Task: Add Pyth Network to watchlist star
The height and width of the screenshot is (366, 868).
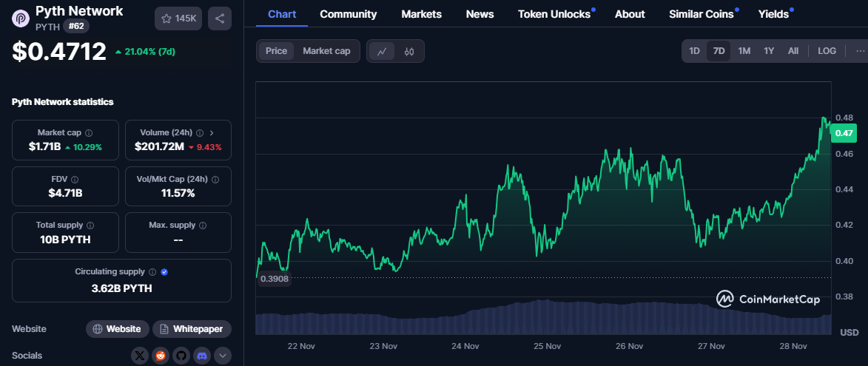Action: tap(178, 18)
